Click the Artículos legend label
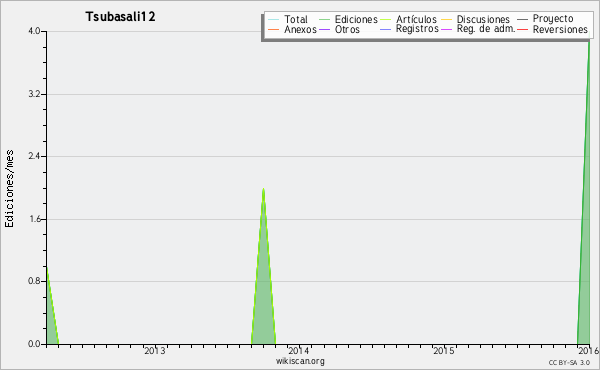Image resolution: width=600 pixels, height=370 pixels. pos(416,19)
